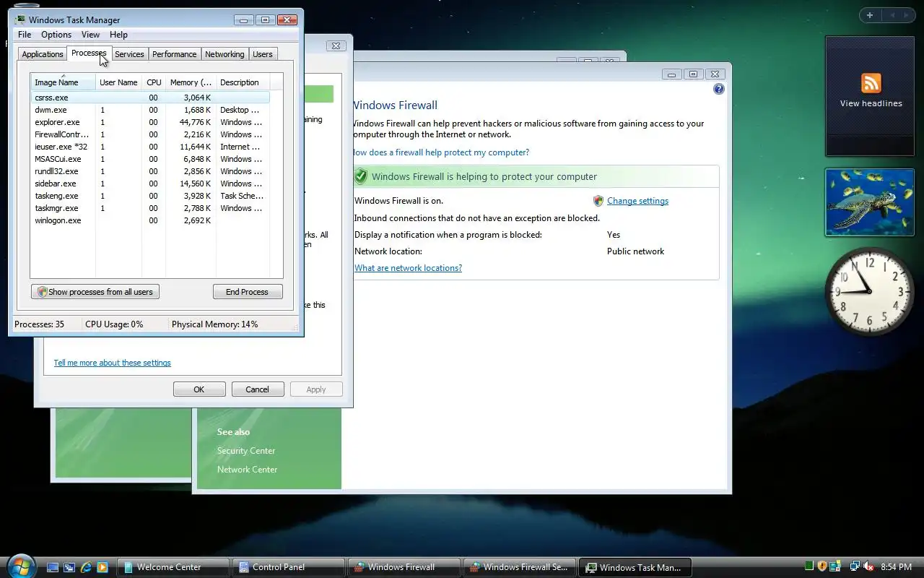Switch to the Performance tab
This screenshot has height=578, width=924.
coord(174,54)
